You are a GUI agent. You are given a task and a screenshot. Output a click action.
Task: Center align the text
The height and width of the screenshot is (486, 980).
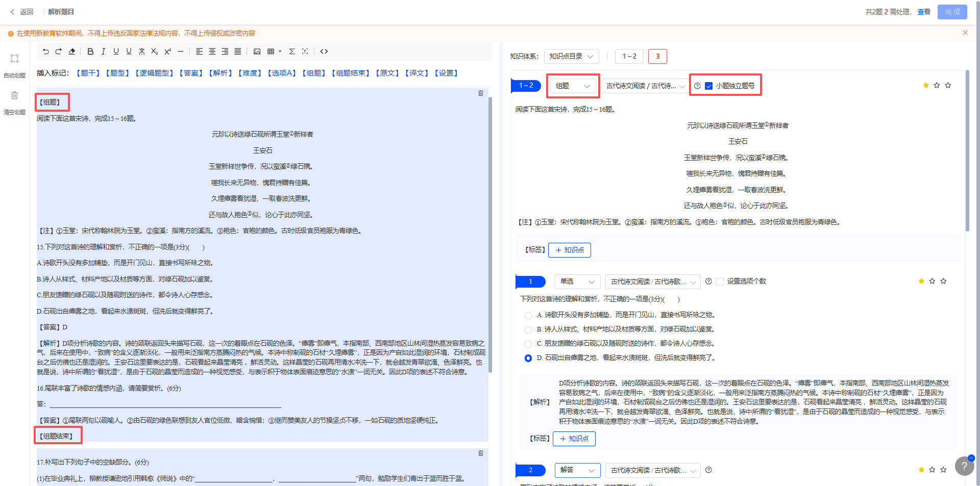click(x=212, y=52)
